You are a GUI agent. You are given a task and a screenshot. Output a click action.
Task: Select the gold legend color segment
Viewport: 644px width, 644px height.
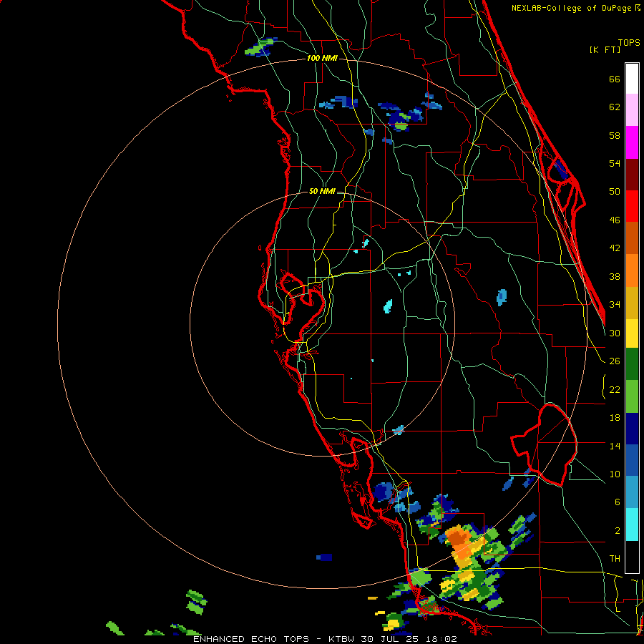pyautogui.click(x=632, y=303)
